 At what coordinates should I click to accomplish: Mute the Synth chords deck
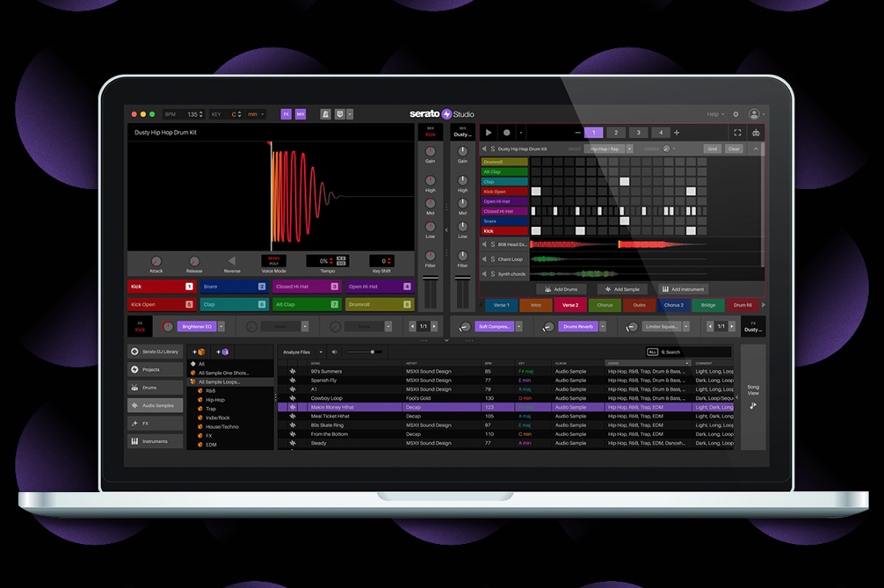tap(483, 274)
